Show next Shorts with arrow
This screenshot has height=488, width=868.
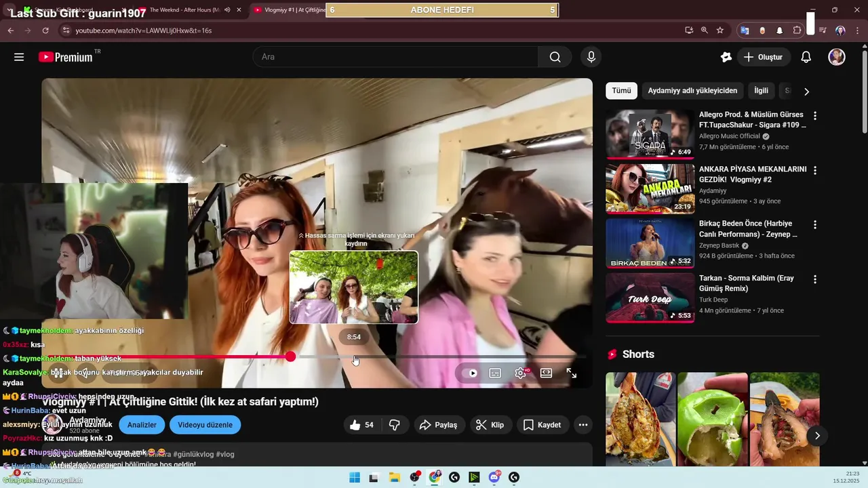[817, 435]
